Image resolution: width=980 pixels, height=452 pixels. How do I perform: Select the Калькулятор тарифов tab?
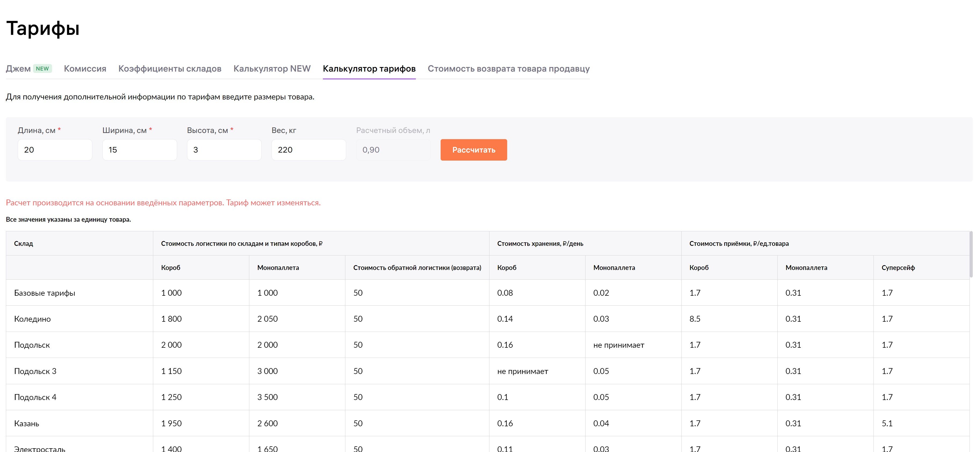369,68
